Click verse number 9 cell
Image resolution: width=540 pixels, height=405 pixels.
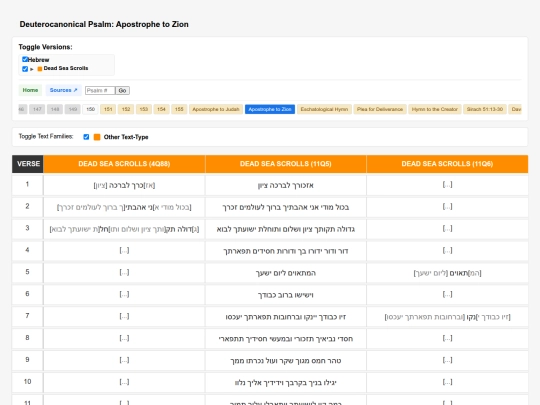pyautogui.click(x=28, y=360)
